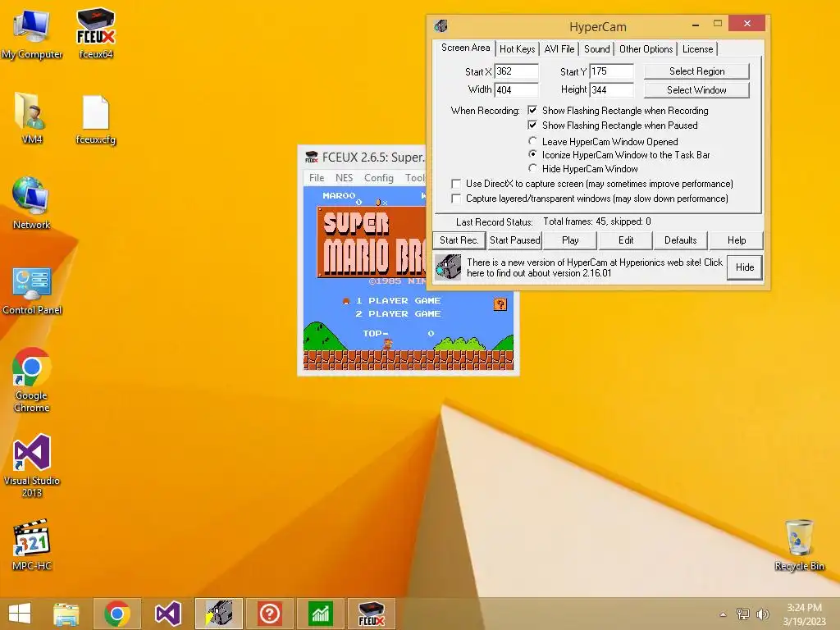This screenshot has width=840, height=630.
Task: Click the Start Paused button
Action: pyautogui.click(x=515, y=240)
